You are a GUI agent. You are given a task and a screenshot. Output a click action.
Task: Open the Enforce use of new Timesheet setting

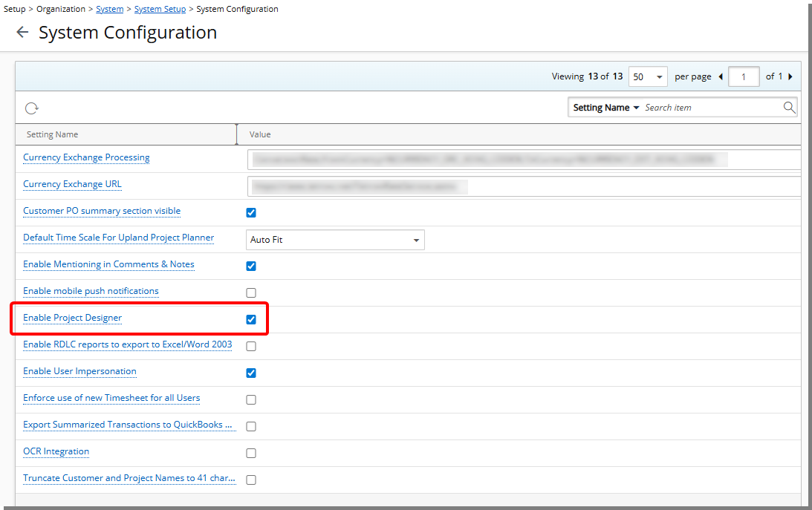tap(111, 398)
